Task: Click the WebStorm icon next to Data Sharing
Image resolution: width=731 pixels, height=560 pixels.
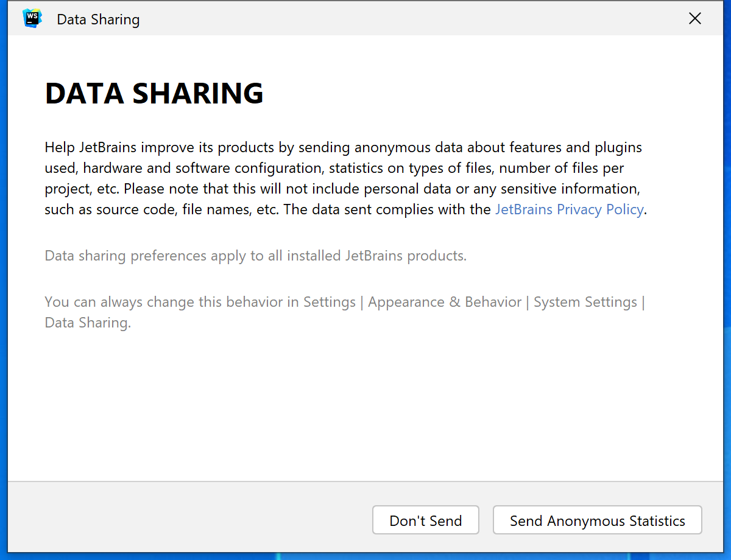Action: [x=32, y=18]
